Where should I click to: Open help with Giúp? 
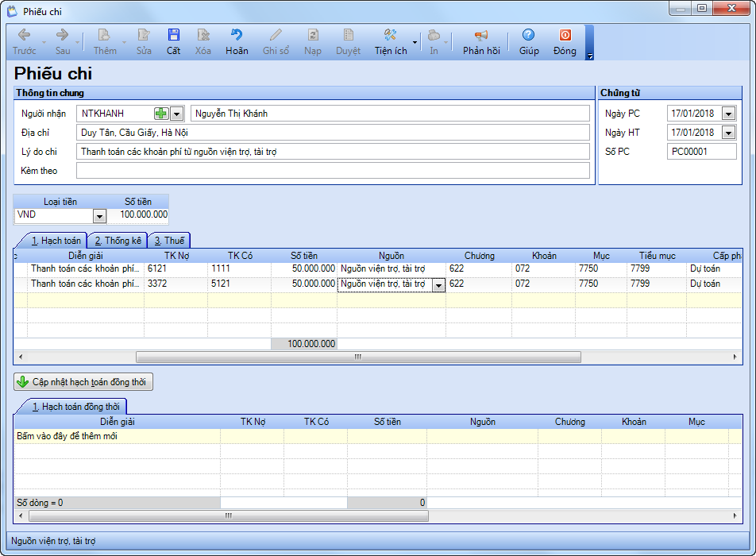(528, 42)
